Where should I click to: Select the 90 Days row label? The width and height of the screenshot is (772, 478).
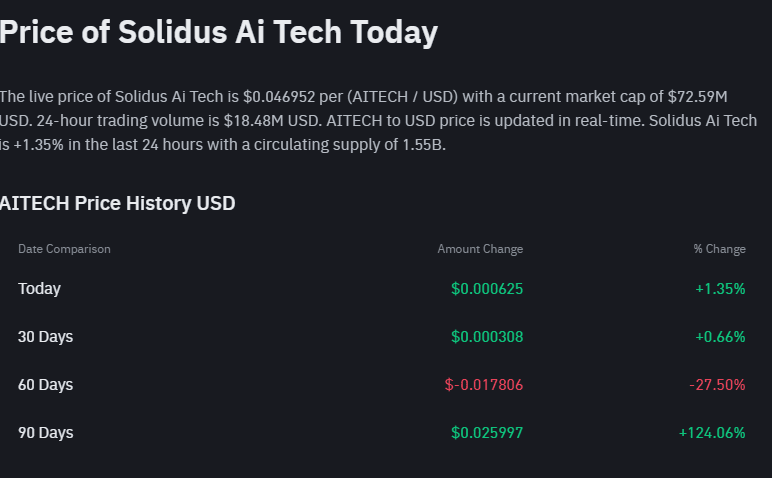[x=45, y=433]
